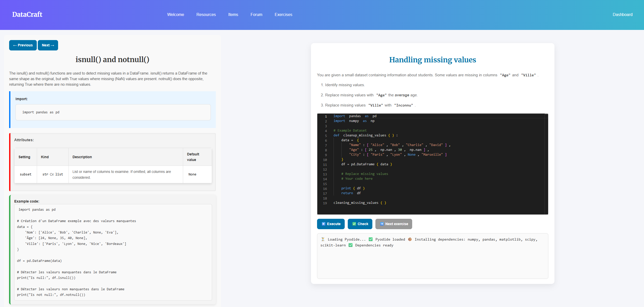This screenshot has height=307, width=644.
Task: Click the arrow icon on Next exercise
Action: pyautogui.click(x=382, y=224)
